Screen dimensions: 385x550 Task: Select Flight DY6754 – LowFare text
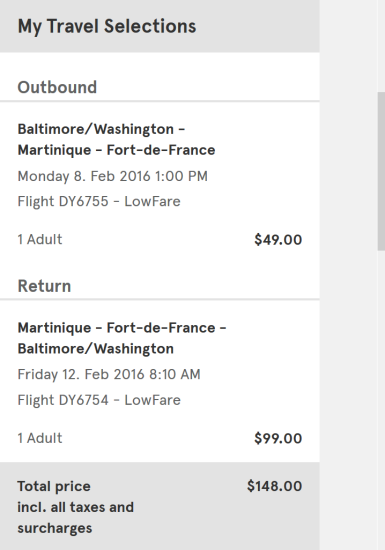[99, 400]
